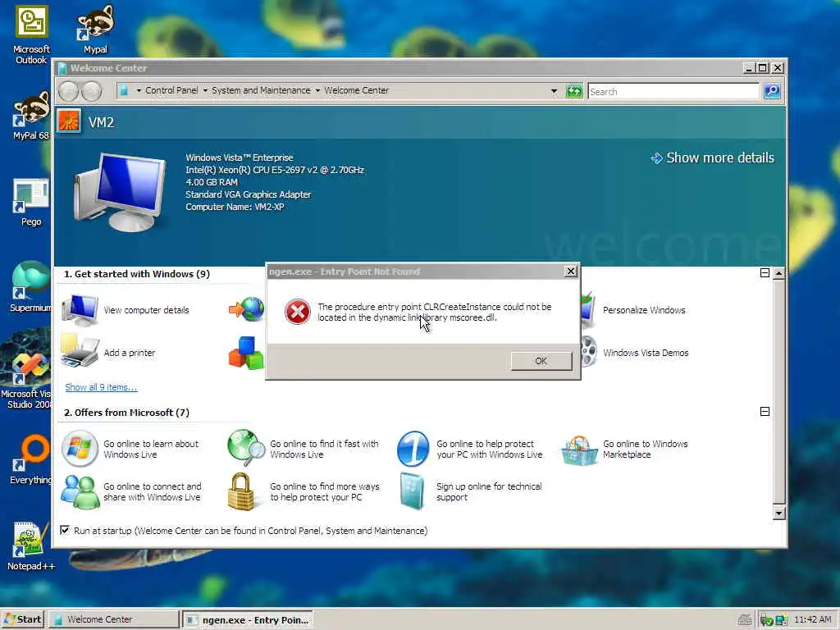This screenshot has height=630, width=840.
Task: Click the connect and share people icon
Action: [x=80, y=491]
